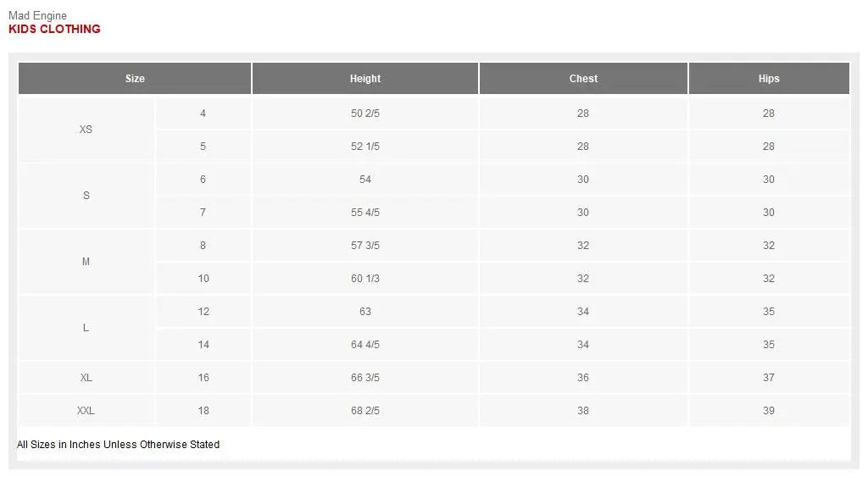This screenshot has width=868, height=482.
Task: Select the M size cell
Action: point(86,262)
